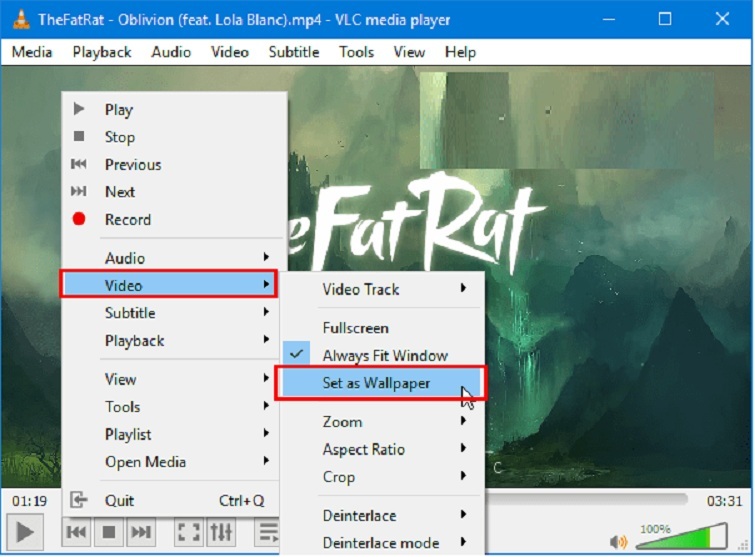
Task: Mute audio with the speaker icon
Action: click(620, 541)
